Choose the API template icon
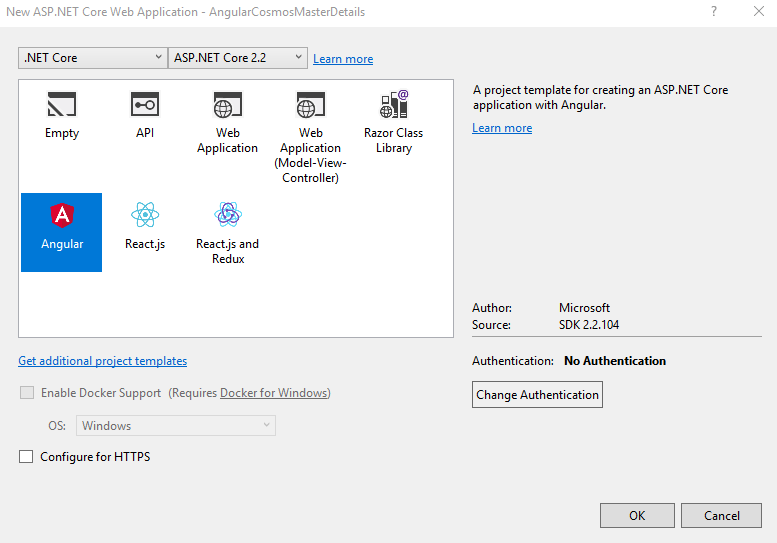Viewport: 777px width, 543px height. click(144, 105)
